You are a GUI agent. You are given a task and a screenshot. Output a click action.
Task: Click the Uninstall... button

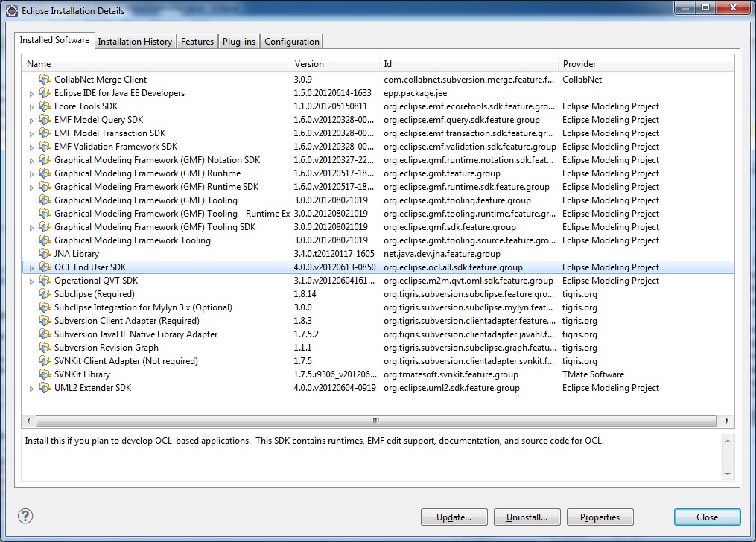527,517
